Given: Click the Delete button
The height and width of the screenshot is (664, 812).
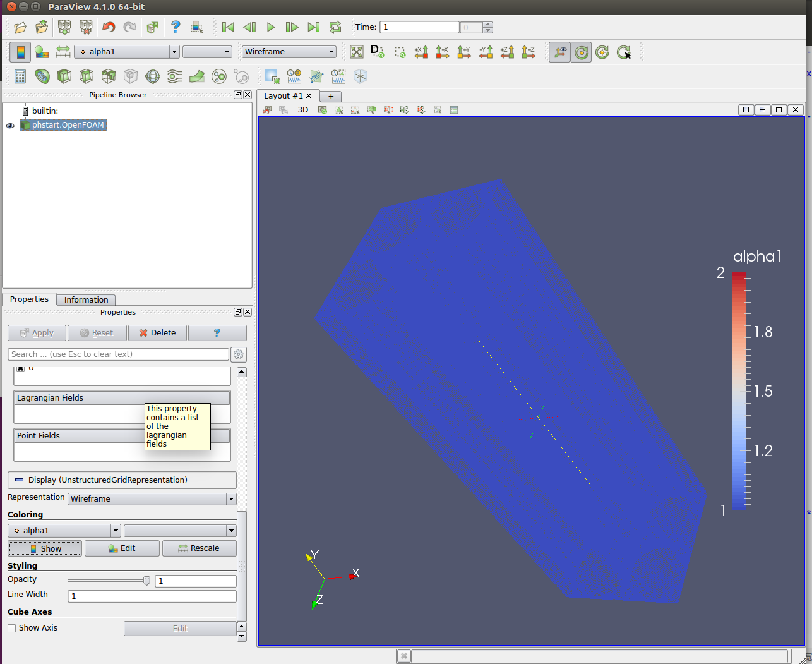Looking at the screenshot, I should tap(157, 333).
